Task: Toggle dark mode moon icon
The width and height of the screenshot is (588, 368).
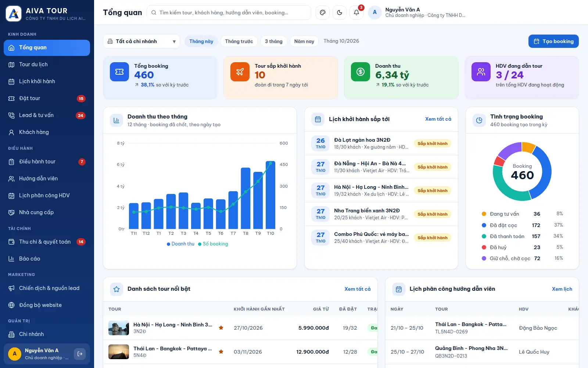Action: (340, 13)
